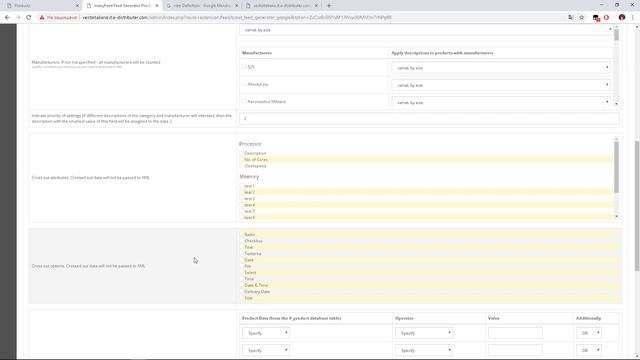Cross out Memory test 1 attribute
Viewport: 640px width, 360px height.
coord(242,186)
